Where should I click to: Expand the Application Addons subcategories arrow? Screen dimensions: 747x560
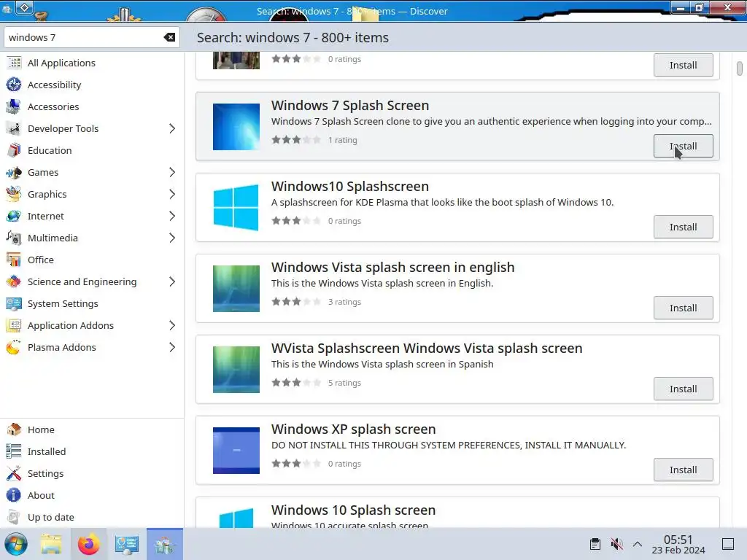click(172, 326)
